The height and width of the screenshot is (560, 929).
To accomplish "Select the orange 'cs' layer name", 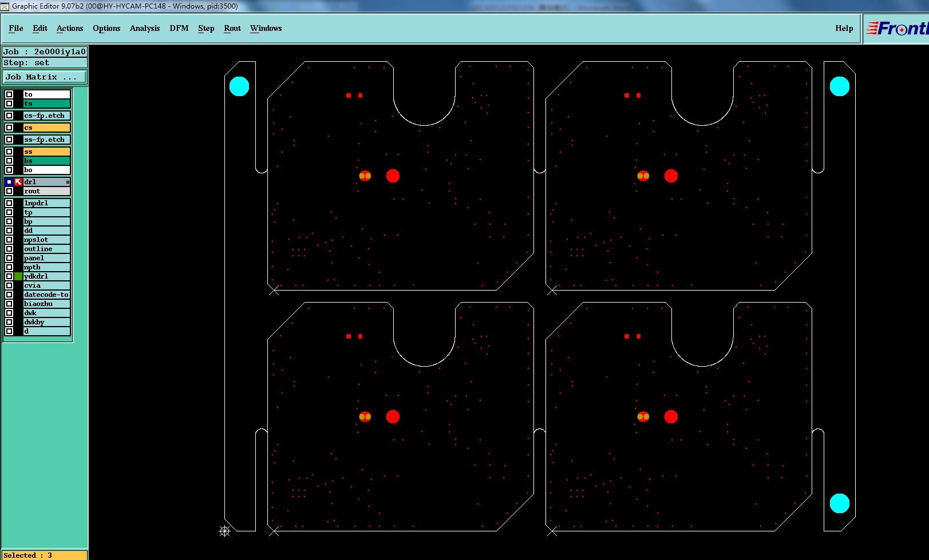I will (x=47, y=128).
